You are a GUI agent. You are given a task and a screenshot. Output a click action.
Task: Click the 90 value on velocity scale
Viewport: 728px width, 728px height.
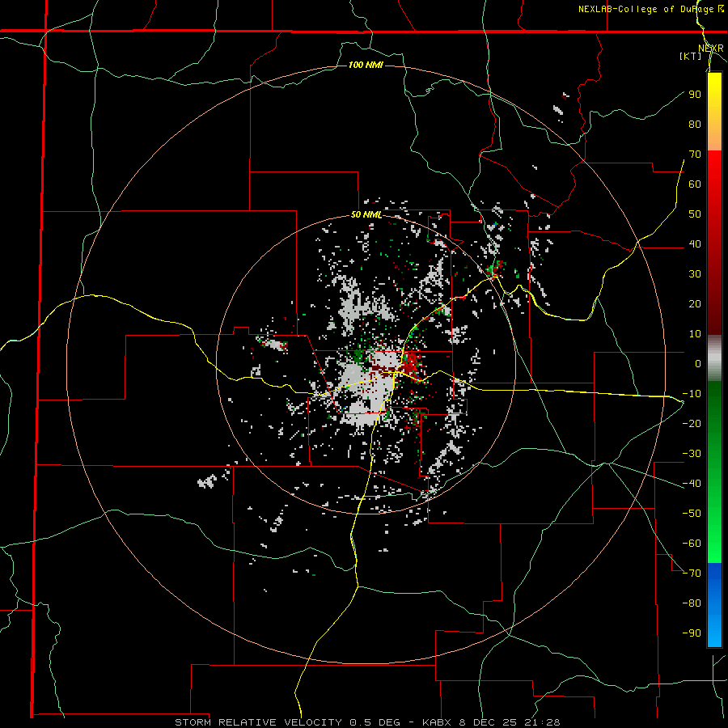tap(695, 95)
